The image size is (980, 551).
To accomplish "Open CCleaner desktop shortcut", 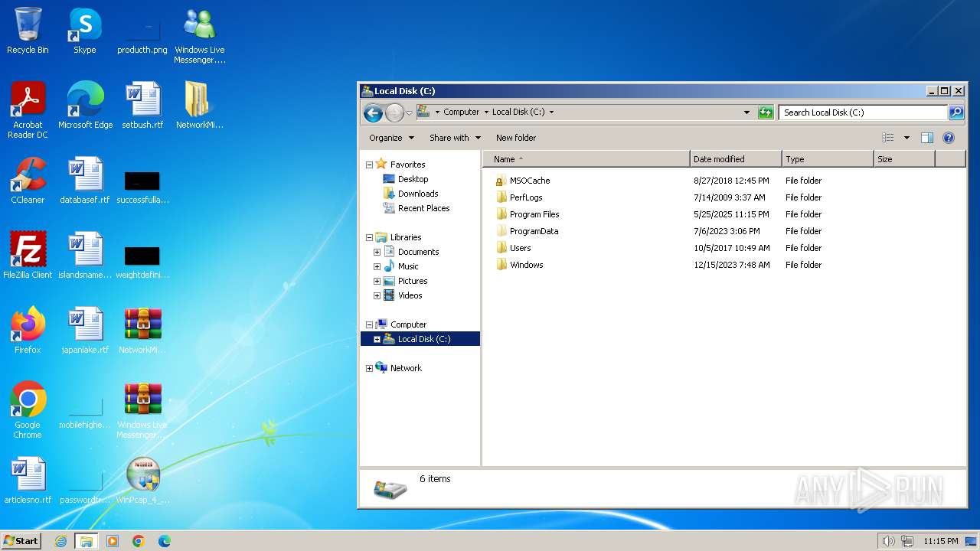I will 28,181.
